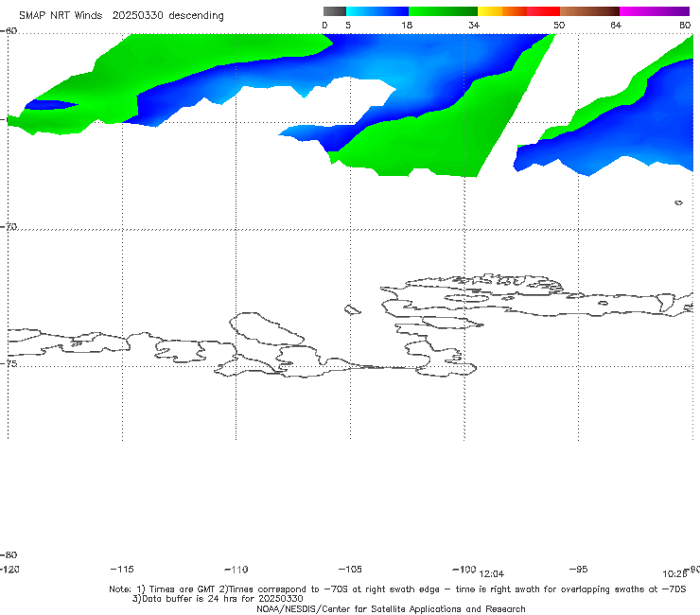This screenshot has width=700, height=615.
Task: Click the swath time '12:04'
Action: point(492,574)
